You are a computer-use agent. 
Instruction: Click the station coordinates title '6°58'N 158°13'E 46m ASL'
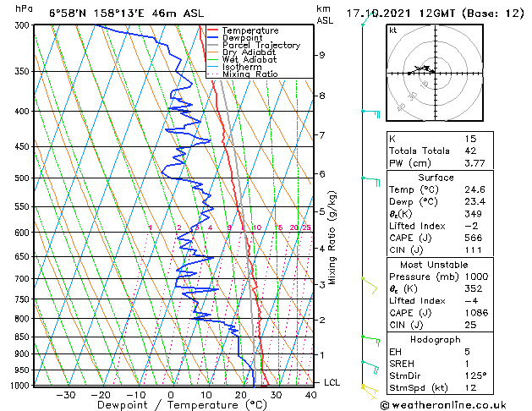127,14
